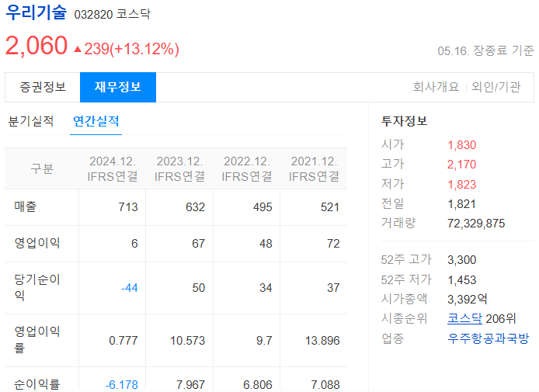Image resolution: width=539 pixels, height=392 pixels.
Task: Click the 영업이익 value 67
Action: click(198, 244)
